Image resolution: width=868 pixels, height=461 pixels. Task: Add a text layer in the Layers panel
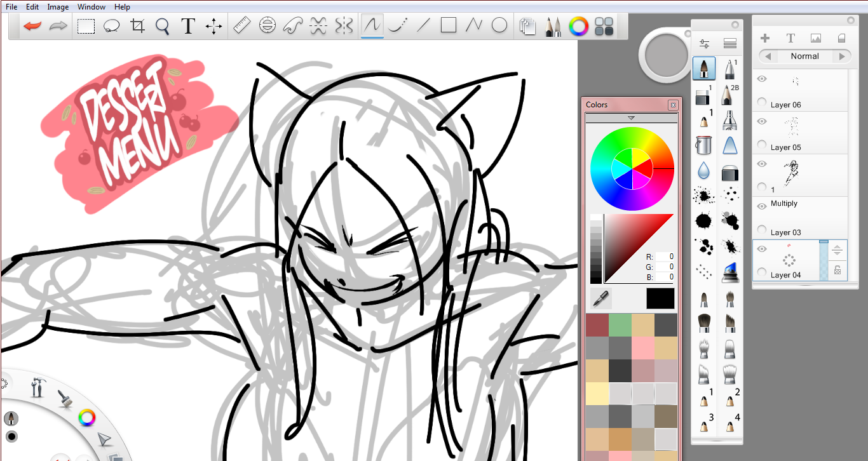790,38
